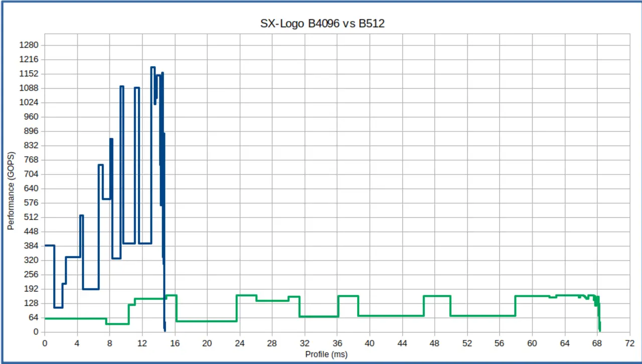Screen dimensions: 642x364
Task: Click the green line's starting segment at 0 to 7 ms
Action: 75,318
